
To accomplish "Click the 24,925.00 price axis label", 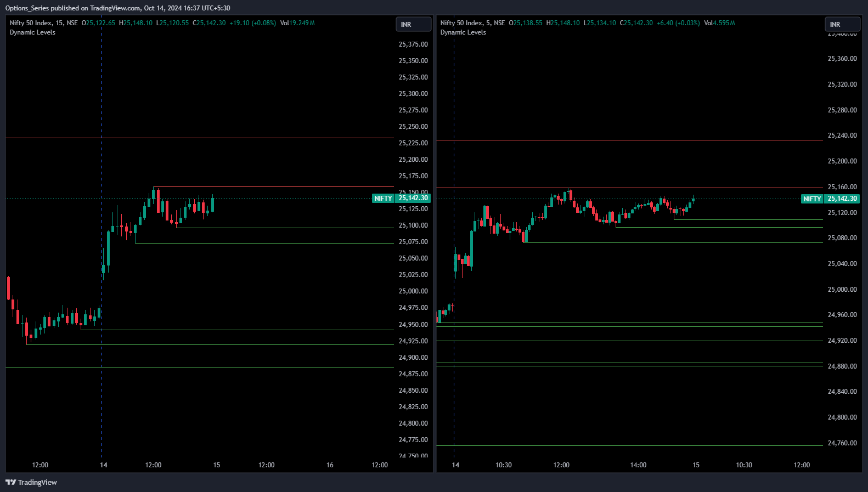I will (x=413, y=341).
